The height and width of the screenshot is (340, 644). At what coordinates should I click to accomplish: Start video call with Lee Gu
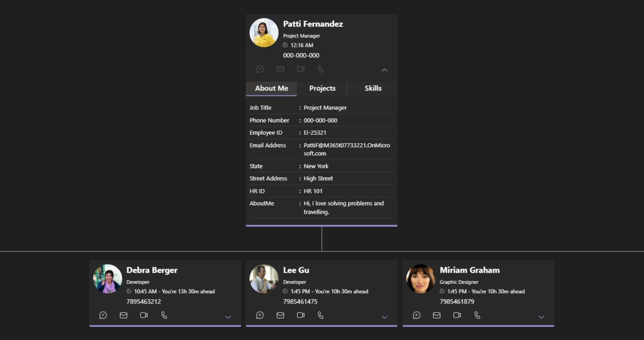(x=301, y=315)
